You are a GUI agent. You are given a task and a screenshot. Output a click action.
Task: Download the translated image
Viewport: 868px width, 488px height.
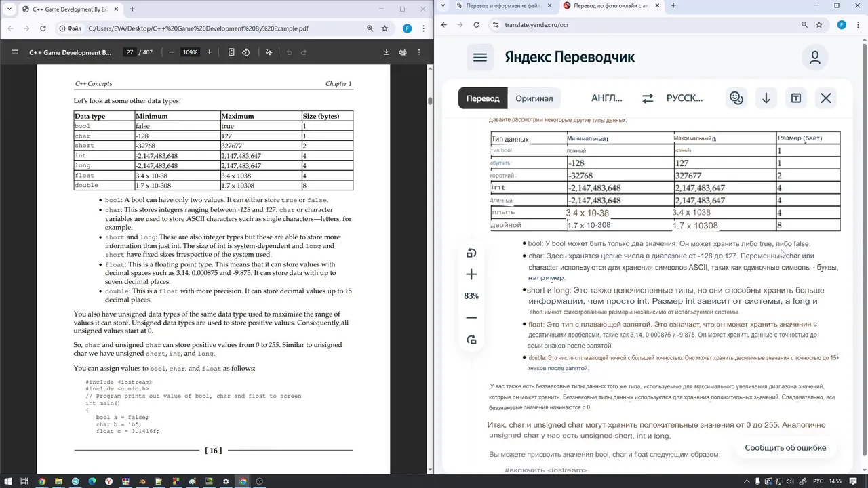pyautogui.click(x=766, y=98)
